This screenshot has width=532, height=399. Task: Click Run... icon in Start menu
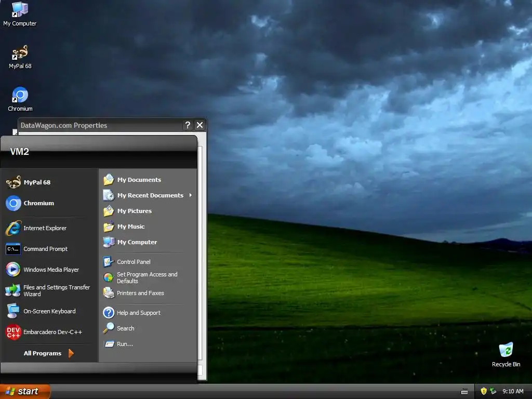pyautogui.click(x=109, y=344)
